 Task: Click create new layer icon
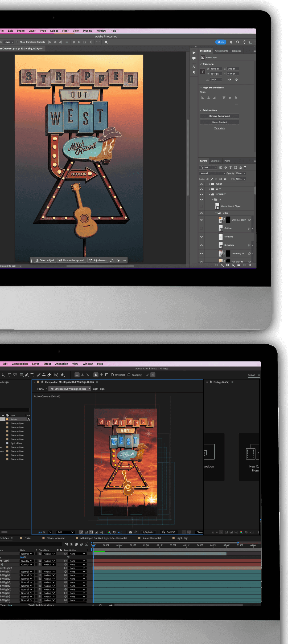click(244, 265)
